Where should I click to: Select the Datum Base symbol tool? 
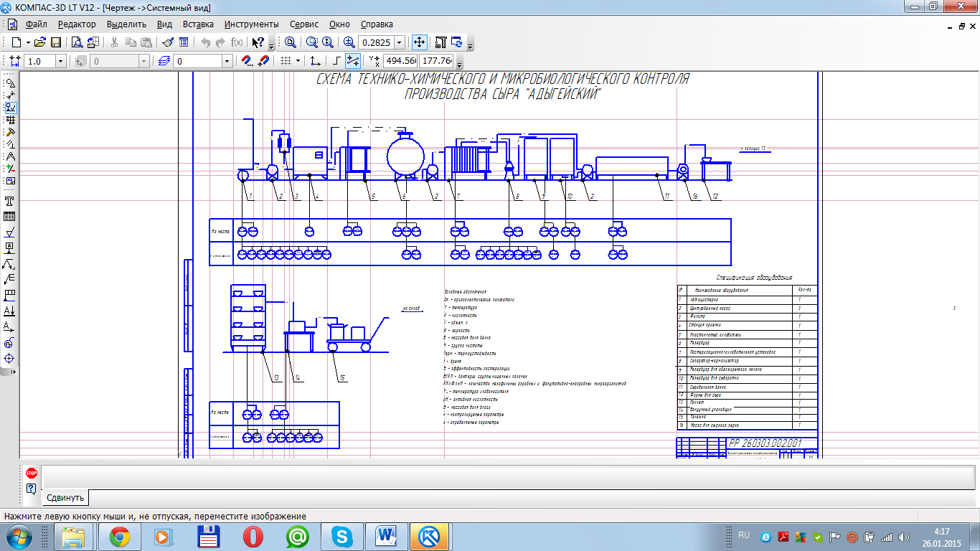coord(10,248)
